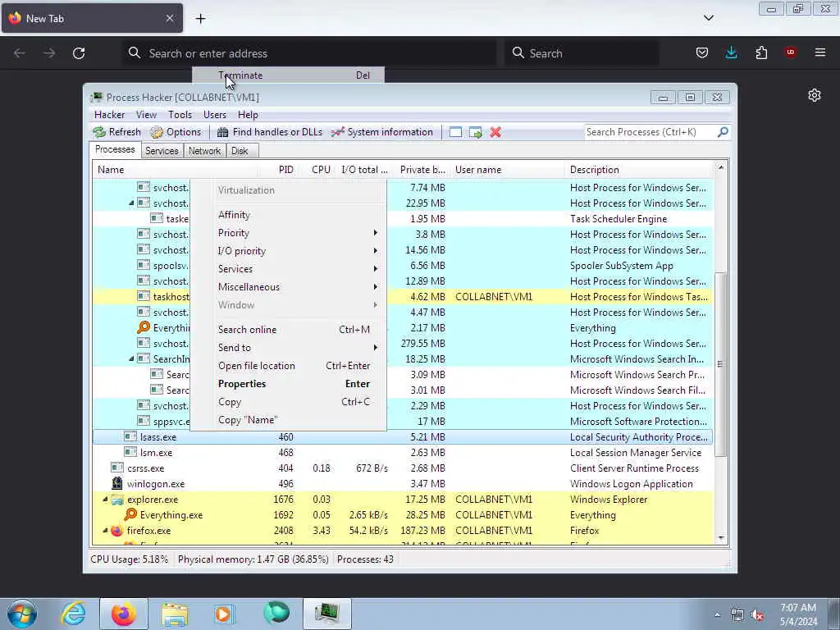Open the Windows Start menu
Screen dimensions: 840x630
click(22, 614)
